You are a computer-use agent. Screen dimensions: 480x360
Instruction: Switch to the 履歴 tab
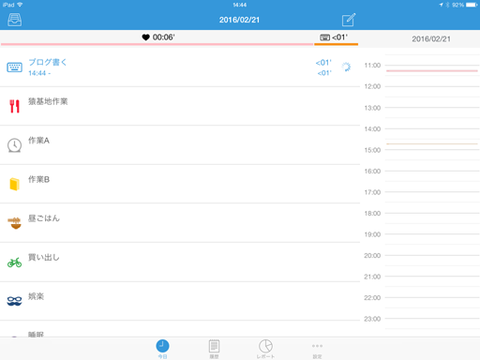click(214, 349)
